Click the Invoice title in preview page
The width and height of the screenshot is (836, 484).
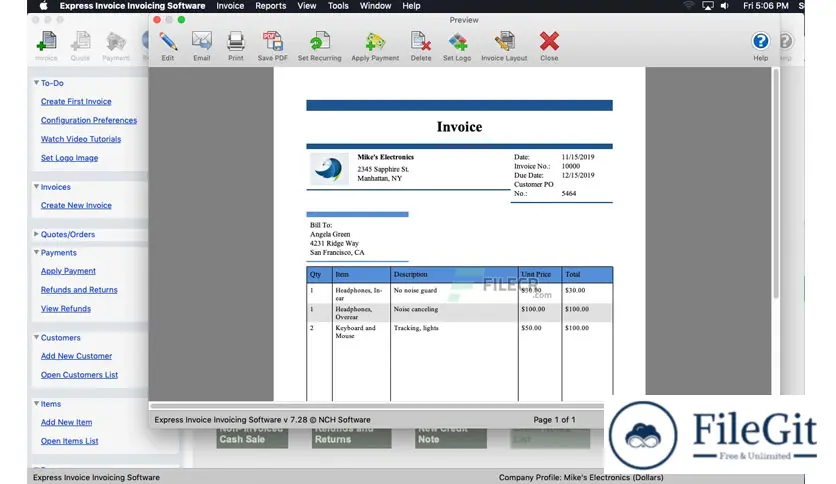[460, 127]
